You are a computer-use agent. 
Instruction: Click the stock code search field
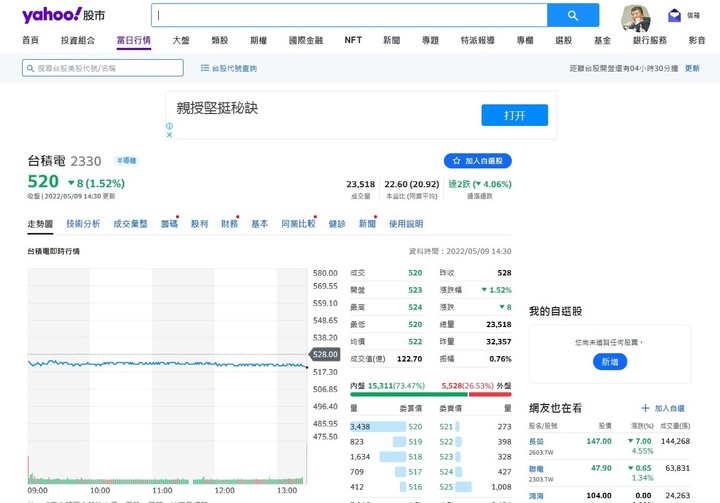pos(103,68)
